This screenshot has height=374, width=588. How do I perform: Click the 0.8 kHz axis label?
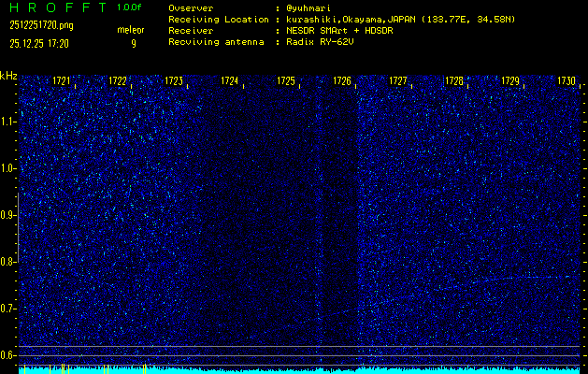pos(8,262)
